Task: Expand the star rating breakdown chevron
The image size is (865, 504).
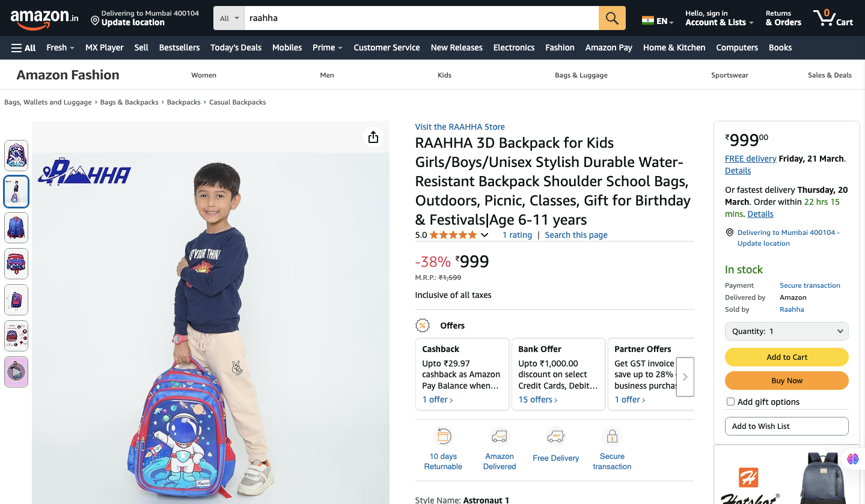Action: (484, 235)
